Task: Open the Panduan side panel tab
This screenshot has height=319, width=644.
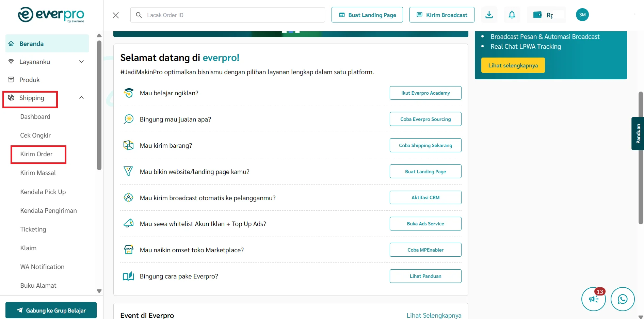Action: [637, 133]
